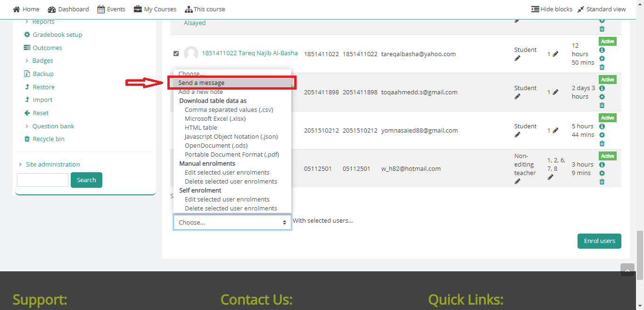Choose Microsoft Excel (.xlsx) download
Viewport: 644px width, 310px height.
tap(232, 118)
